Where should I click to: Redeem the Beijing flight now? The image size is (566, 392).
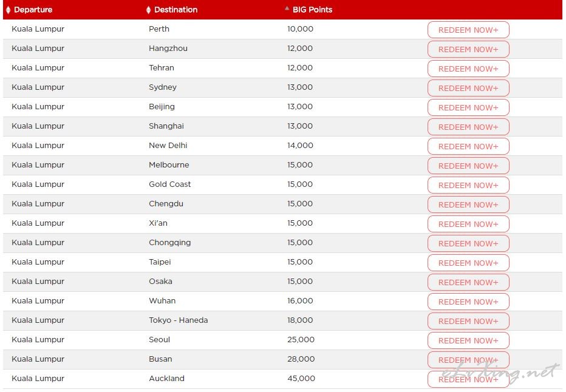coord(468,108)
